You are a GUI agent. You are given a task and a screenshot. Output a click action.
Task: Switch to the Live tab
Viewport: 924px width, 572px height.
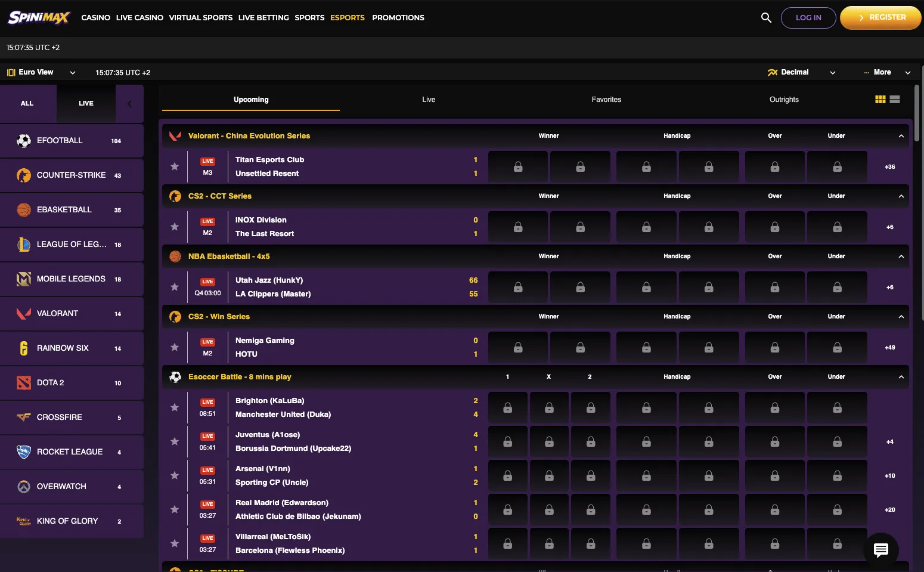[x=429, y=100]
